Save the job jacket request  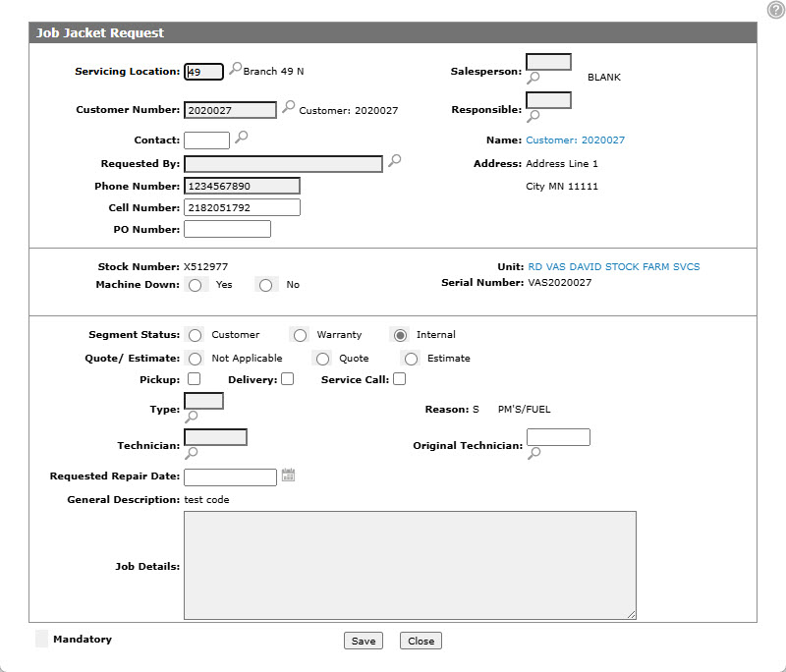point(364,641)
